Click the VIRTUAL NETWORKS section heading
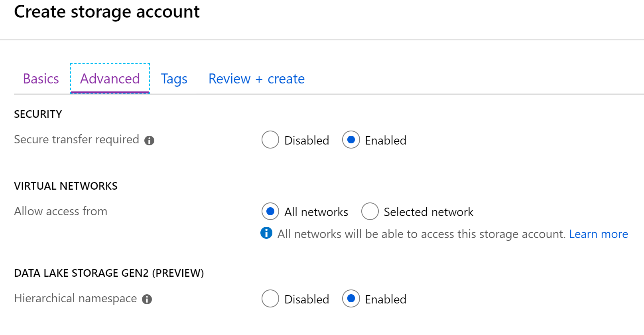The height and width of the screenshot is (335, 644). tap(66, 186)
